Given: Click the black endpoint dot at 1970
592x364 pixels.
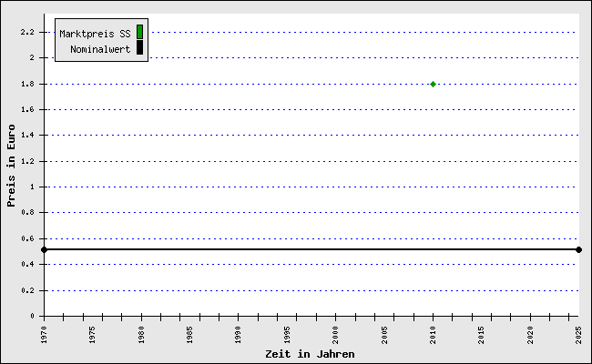Looking at the screenshot, I should pos(44,249).
